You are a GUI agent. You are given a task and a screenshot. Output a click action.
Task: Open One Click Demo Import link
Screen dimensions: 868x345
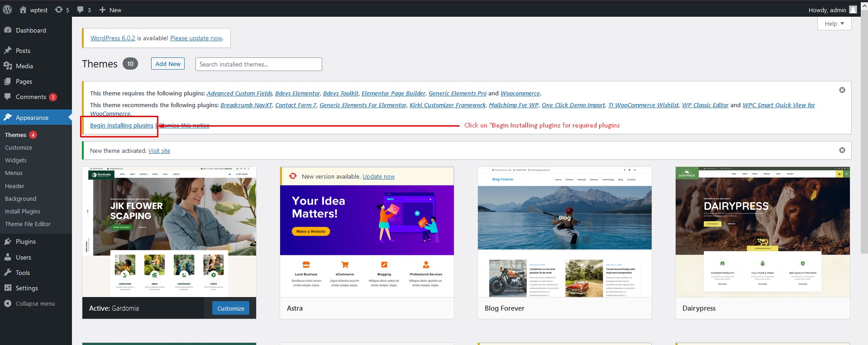573,105
